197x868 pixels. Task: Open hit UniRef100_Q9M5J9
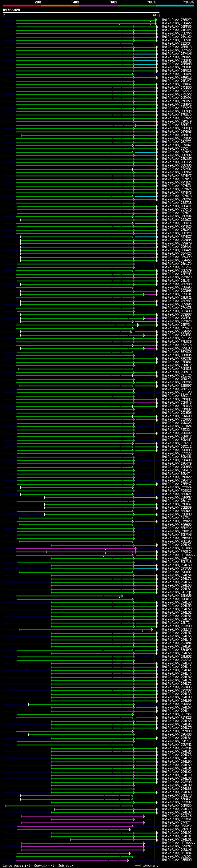[176, 121]
